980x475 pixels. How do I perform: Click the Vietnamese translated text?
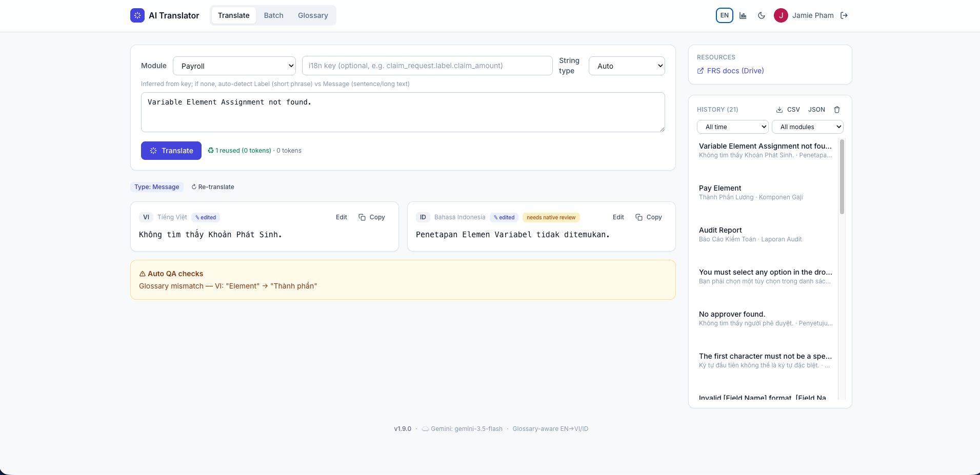point(210,235)
